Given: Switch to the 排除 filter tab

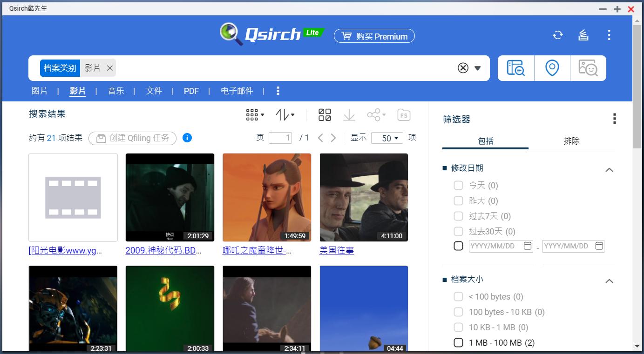Looking at the screenshot, I should (x=572, y=141).
